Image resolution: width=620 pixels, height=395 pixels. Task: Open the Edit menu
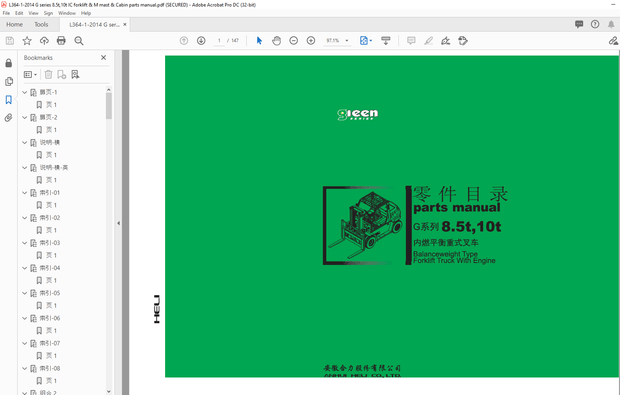coord(19,13)
